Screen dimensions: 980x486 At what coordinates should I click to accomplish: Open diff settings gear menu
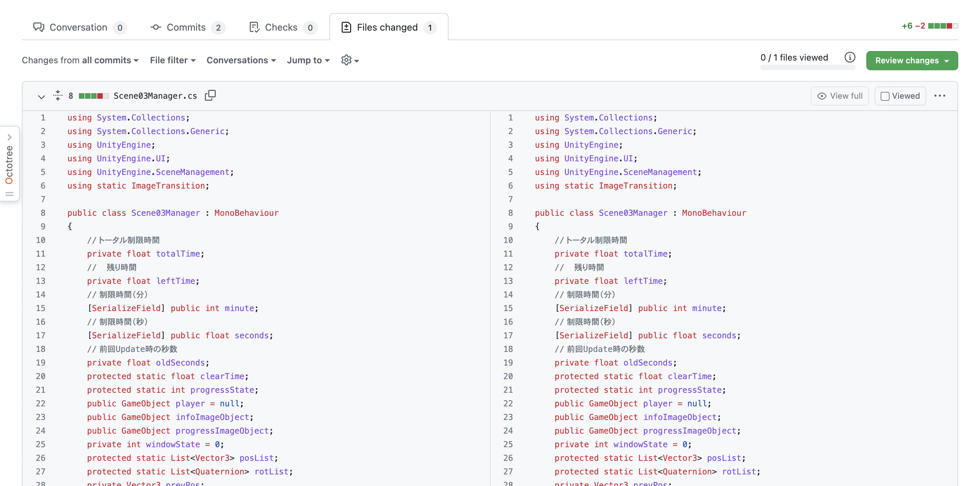[349, 60]
